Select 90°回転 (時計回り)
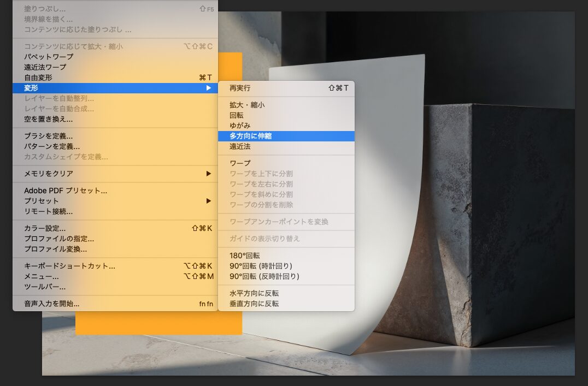The image size is (588, 386). pyautogui.click(x=286, y=266)
